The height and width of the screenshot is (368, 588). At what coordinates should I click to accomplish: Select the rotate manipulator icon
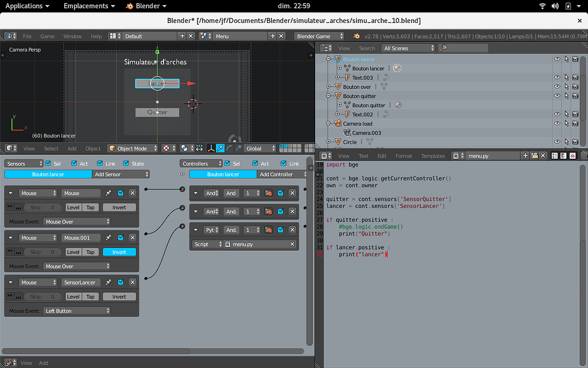point(229,148)
